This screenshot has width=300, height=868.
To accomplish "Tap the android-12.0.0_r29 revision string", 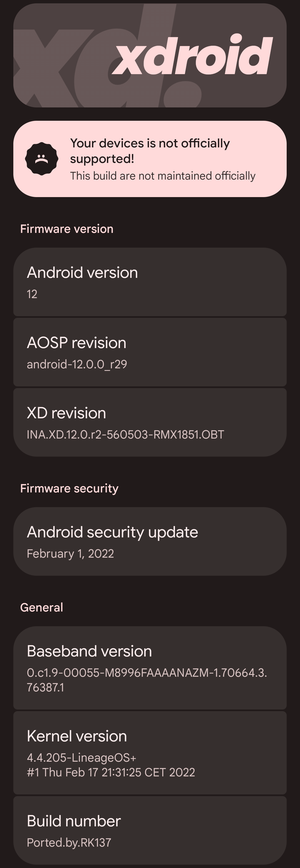I will [x=77, y=364].
